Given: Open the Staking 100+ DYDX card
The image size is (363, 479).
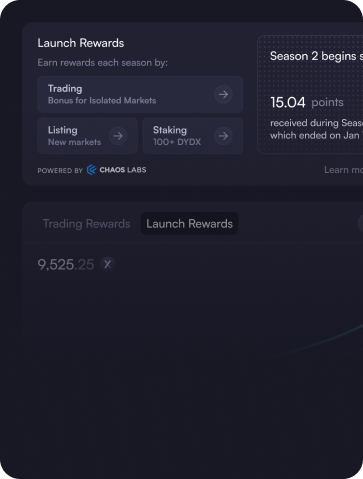Looking at the screenshot, I should [x=193, y=136].
